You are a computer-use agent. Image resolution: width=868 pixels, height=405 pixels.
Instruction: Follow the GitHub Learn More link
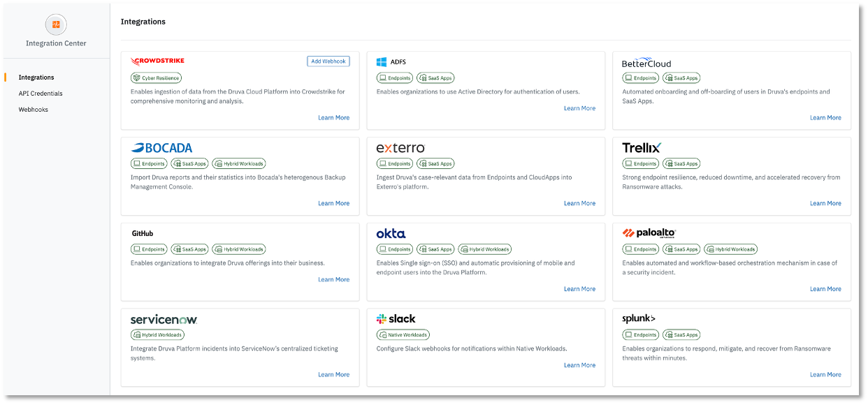(333, 279)
